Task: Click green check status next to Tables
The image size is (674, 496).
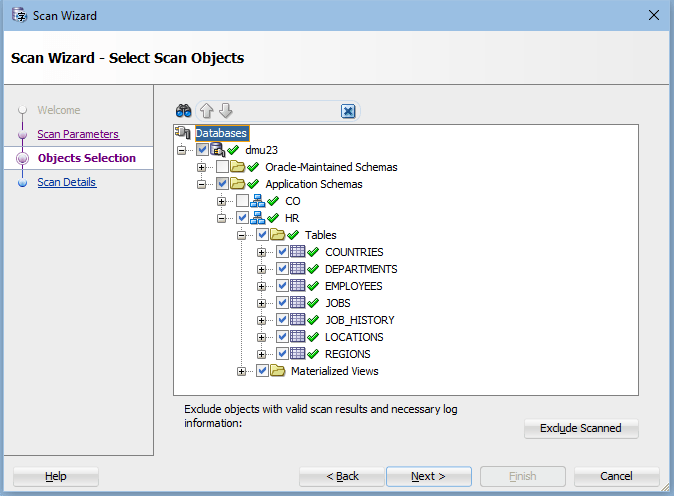Action: coord(293,235)
